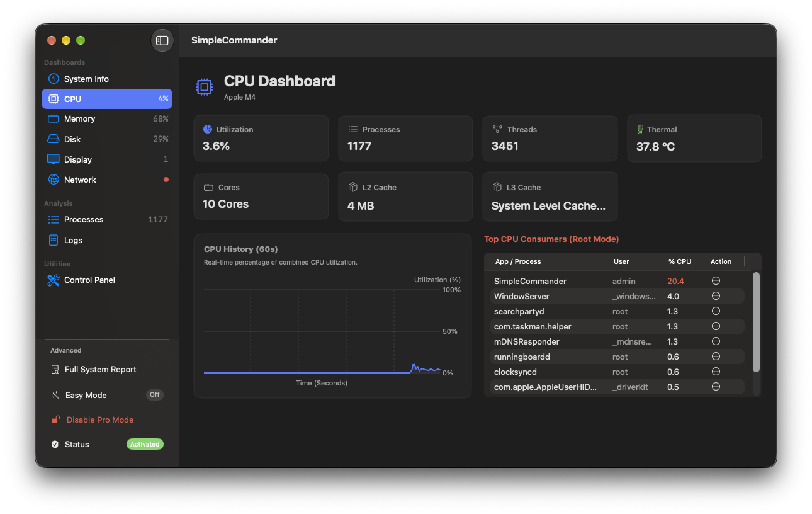
Task: Click the Cores card chip icon
Action: pos(208,188)
